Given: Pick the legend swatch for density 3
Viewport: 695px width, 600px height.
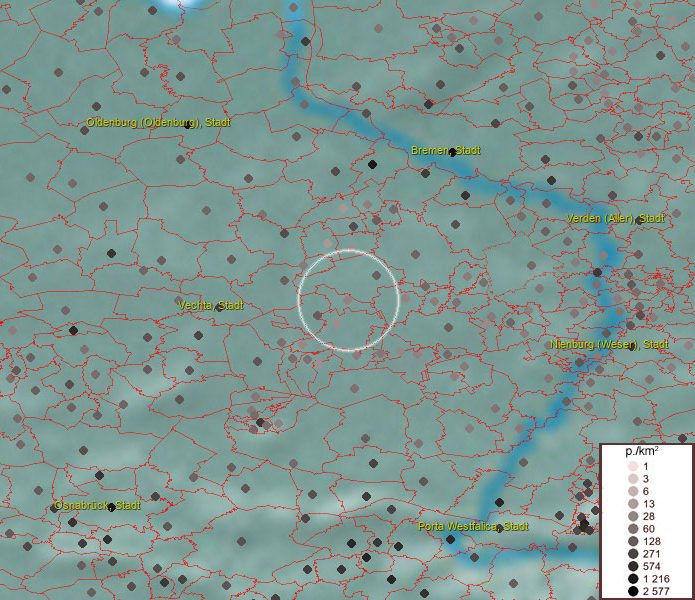Looking at the screenshot, I should (633, 479).
